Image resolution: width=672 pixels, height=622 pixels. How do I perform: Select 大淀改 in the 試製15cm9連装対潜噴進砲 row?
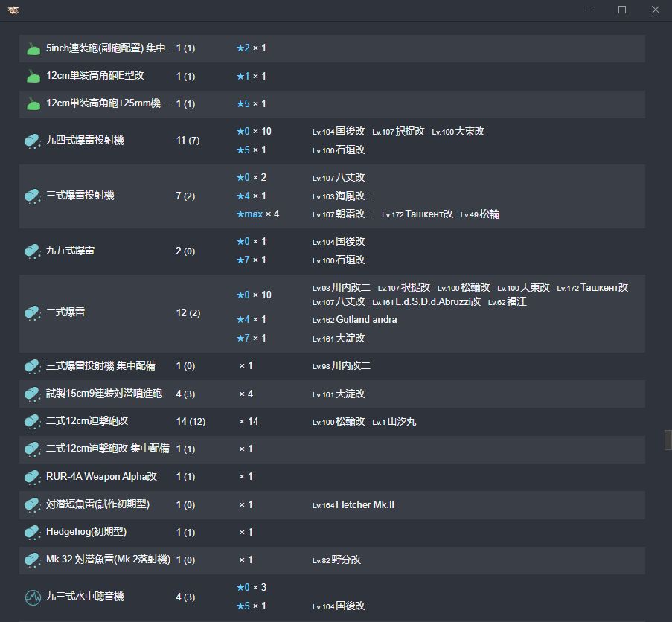[339, 394]
